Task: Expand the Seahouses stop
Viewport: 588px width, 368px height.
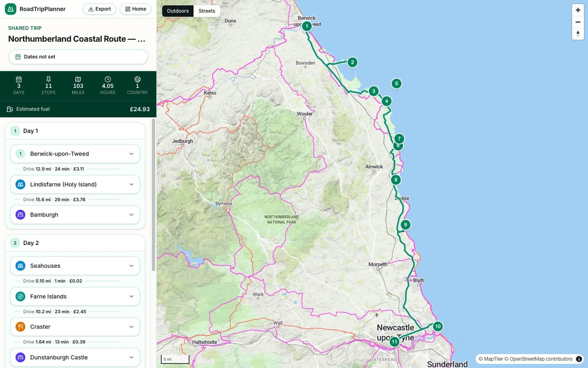Action: (x=75, y=266)
